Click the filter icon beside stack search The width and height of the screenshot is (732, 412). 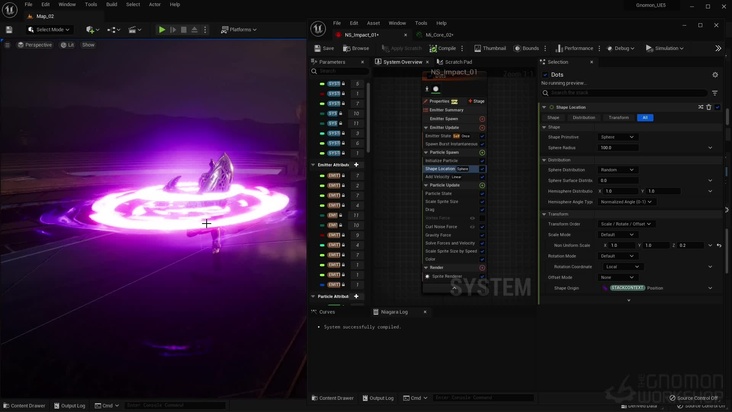point(715,93)
